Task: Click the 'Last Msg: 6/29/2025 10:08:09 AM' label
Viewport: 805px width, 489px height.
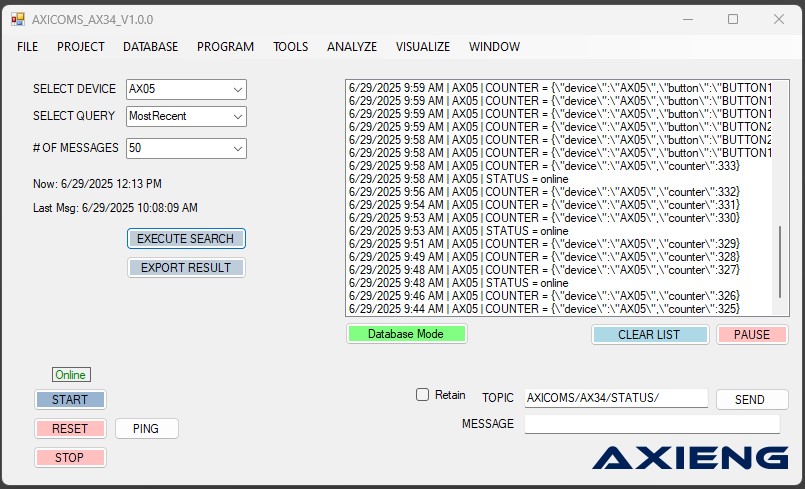Action: point(116,208)
